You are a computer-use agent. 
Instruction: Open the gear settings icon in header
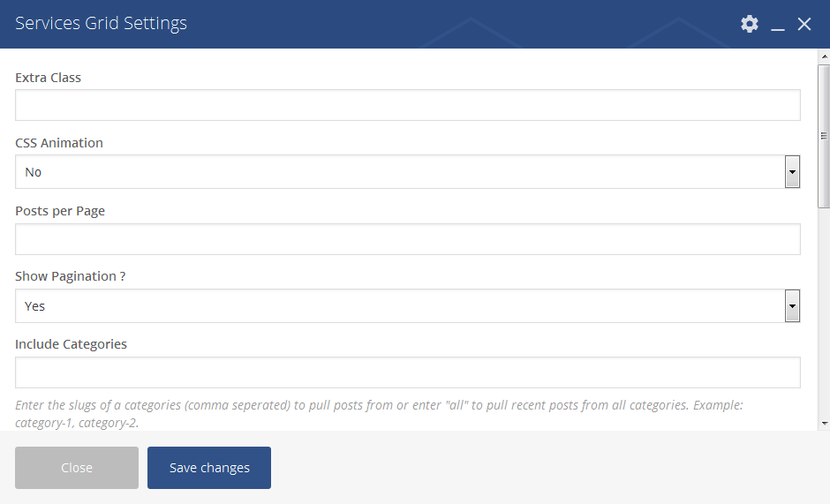click(750, 24)
